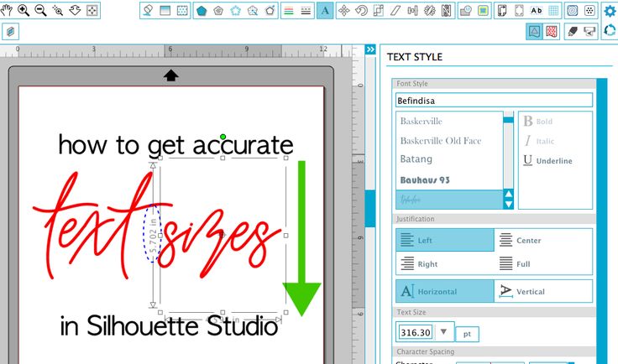Open the Move panel four-arrow icon
The width and height of the screenshot is (618, 364).
344,11
